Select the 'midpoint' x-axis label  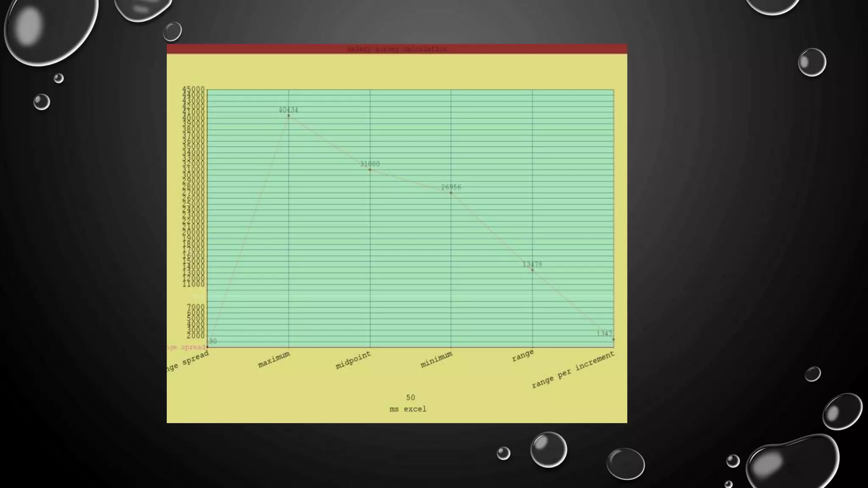click(x=353, y=360)
